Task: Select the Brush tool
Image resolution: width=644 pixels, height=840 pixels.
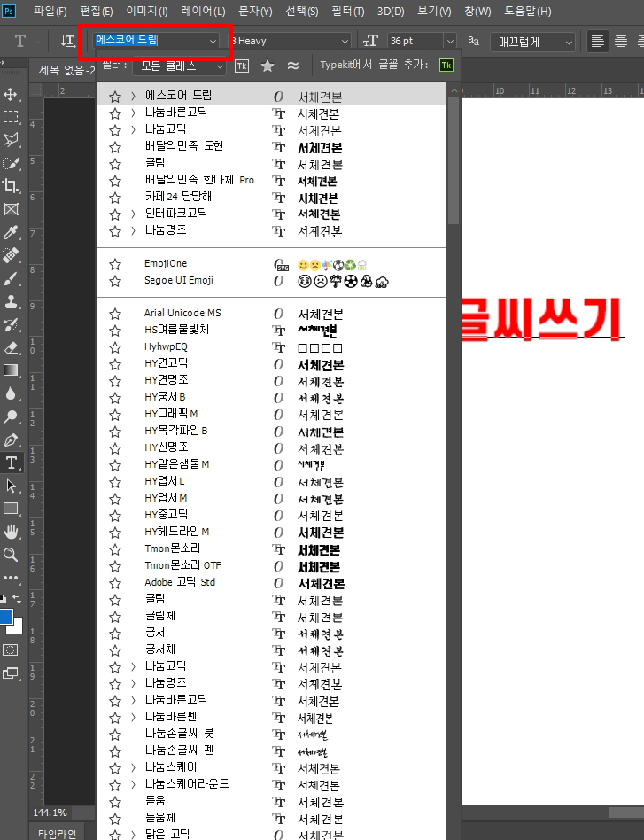Action: (10, 278)
